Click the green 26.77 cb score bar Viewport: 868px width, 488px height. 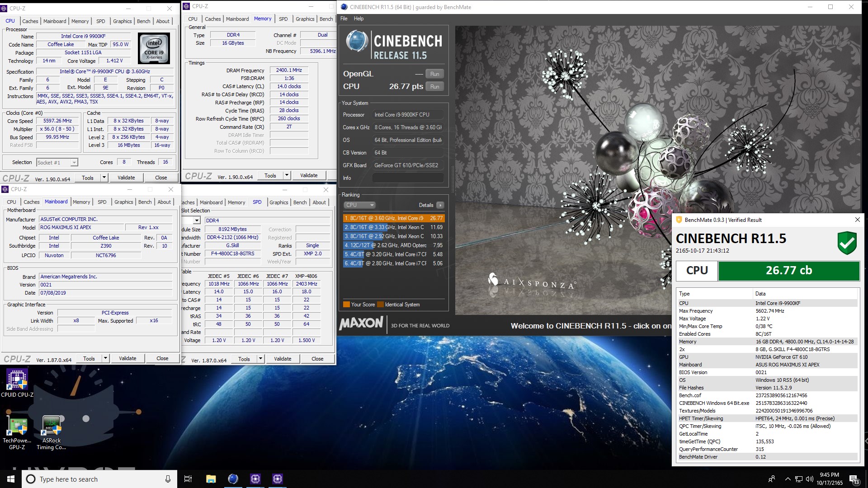(789, 271)
